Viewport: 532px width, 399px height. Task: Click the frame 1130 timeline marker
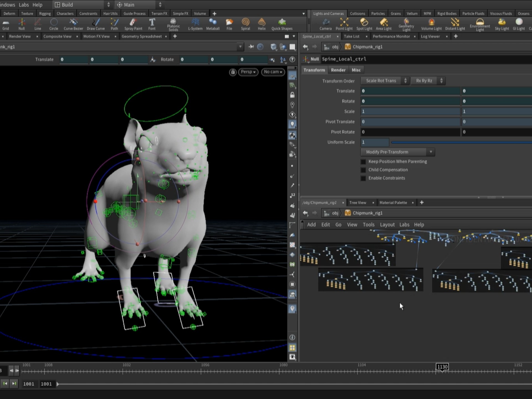[x=442, y=367]
